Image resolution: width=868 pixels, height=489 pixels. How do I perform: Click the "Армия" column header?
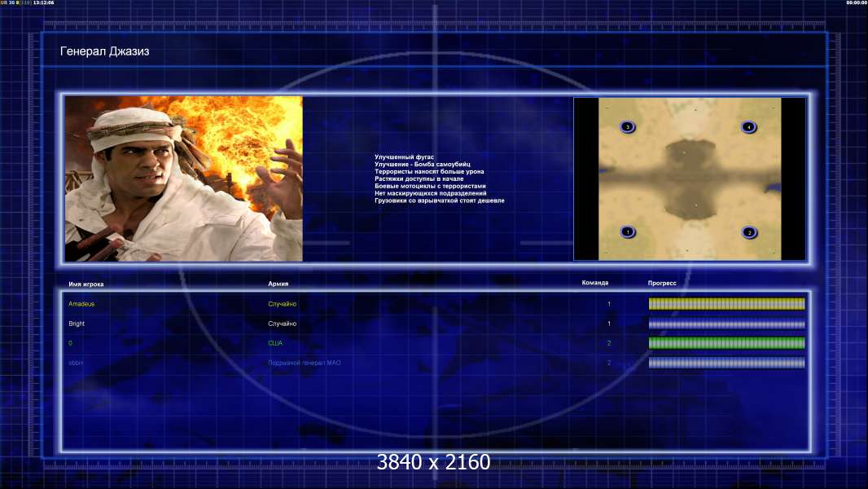pyautogui.click(x=278, y=284)
